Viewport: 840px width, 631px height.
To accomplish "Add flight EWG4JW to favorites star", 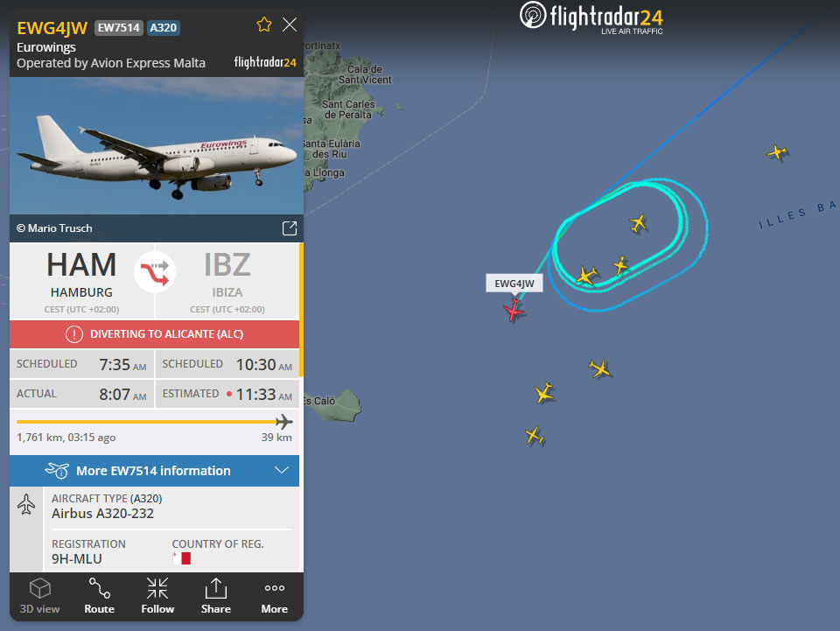I will tap(263, 25).
